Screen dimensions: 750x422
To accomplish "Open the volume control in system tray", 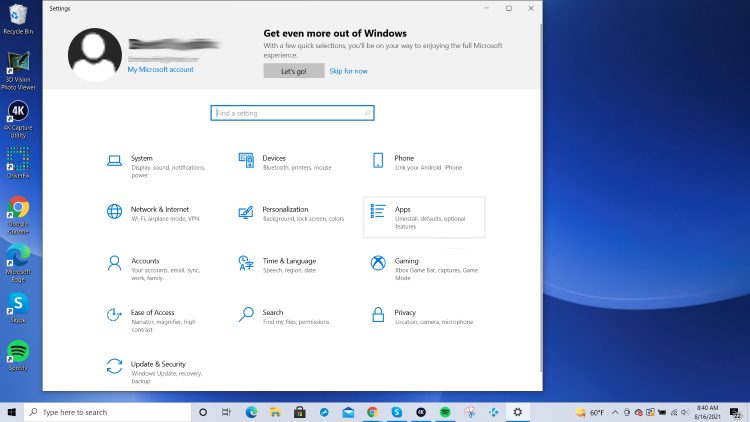I will point(685,412).
